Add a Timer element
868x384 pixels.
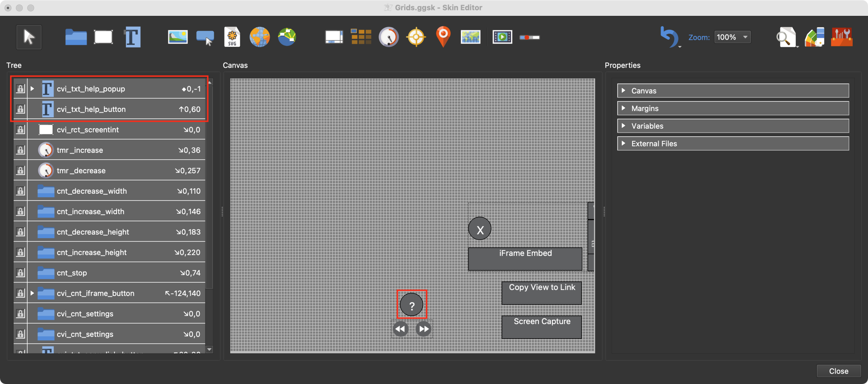point(389,37)
